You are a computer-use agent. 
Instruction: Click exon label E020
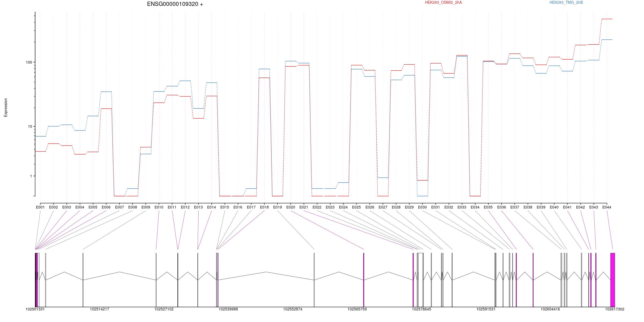[291, 207]
